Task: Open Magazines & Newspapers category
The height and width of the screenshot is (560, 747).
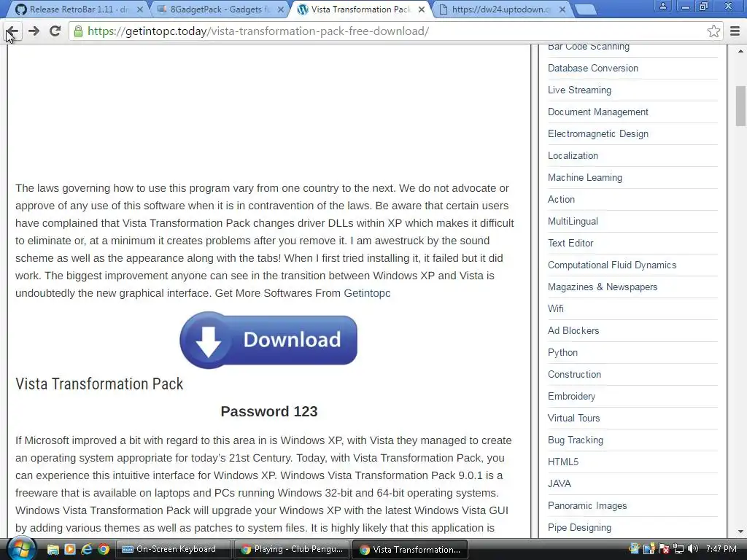Action: tap(602, 287)
